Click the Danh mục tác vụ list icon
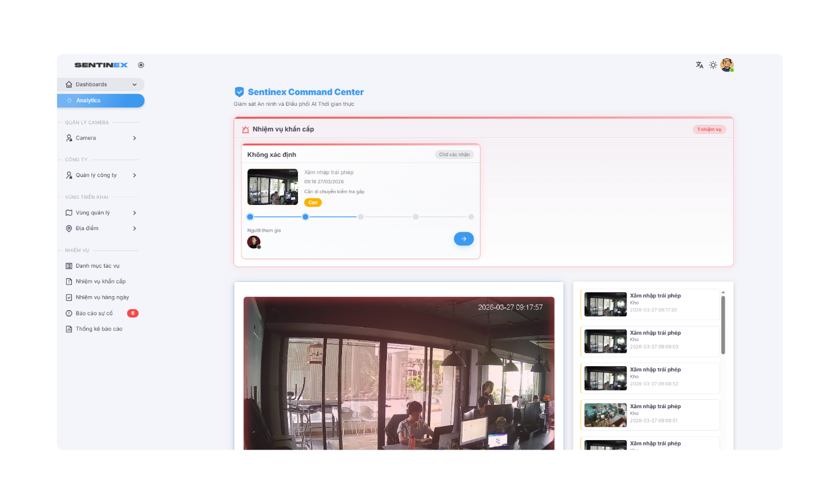The image size is (840, 504). click(x=69, y=266)
